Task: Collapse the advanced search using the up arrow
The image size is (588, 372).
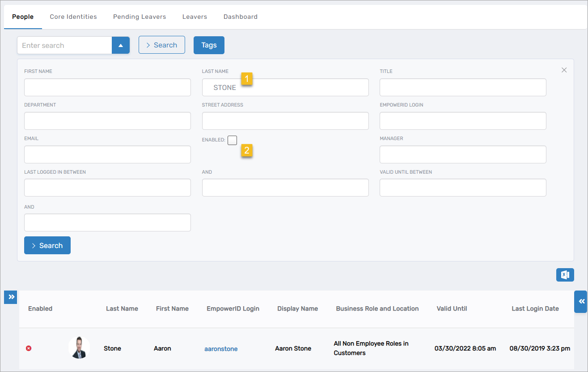Action: click(120, 45)
